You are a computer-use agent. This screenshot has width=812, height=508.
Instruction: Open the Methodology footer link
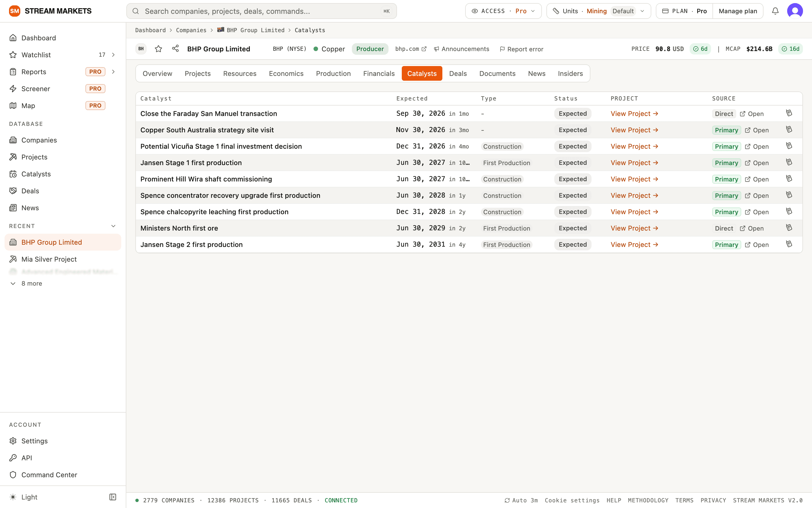coord(648,500)
